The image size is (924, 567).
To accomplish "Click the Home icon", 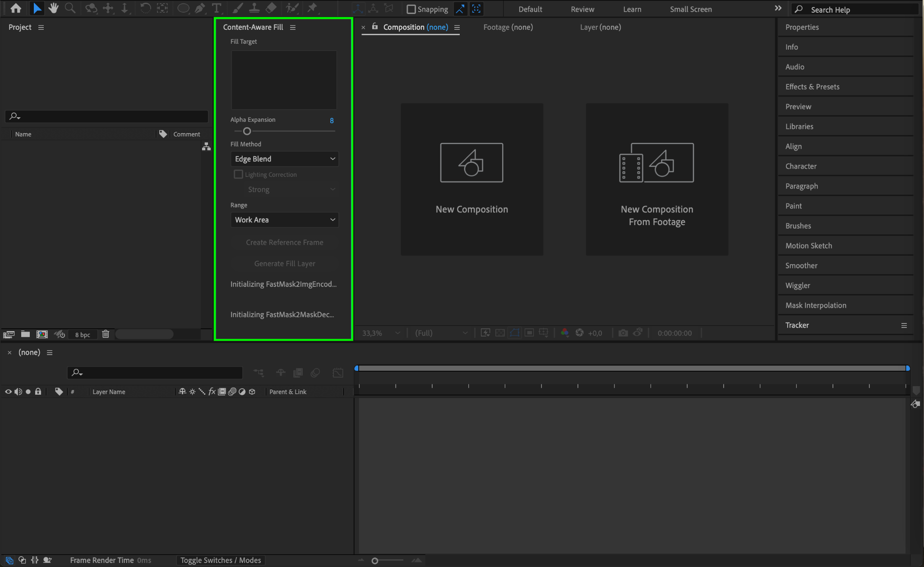I will pyautogui.click(x=16, y=8).
